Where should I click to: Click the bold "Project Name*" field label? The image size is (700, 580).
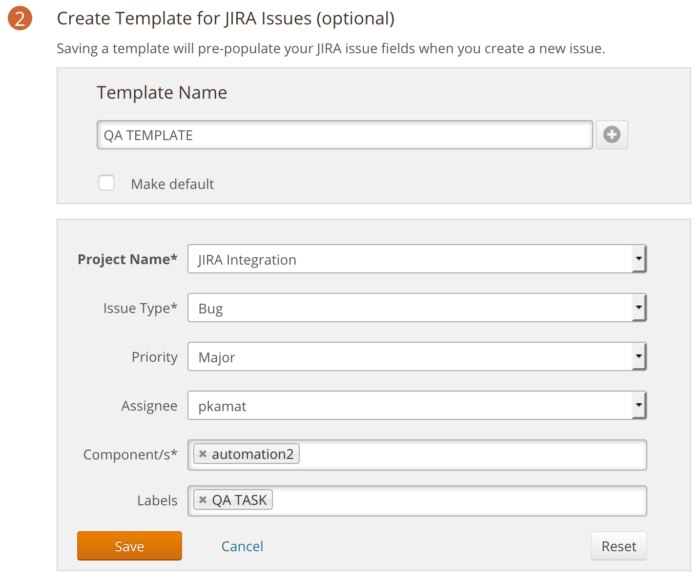(x=127, y=259)
